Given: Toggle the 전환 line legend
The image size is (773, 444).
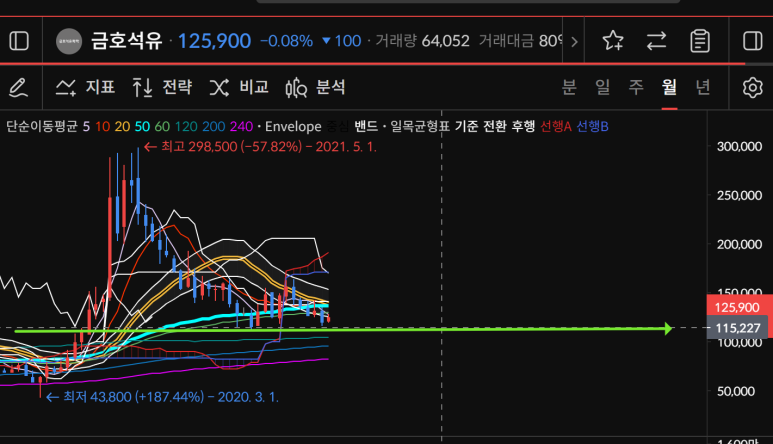Looking at the screenshot, I should (494, 127).
